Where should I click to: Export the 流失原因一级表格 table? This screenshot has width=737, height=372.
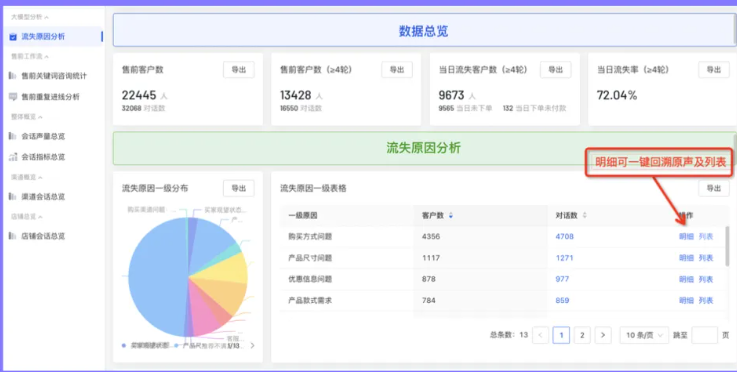[x=713, y=188]
